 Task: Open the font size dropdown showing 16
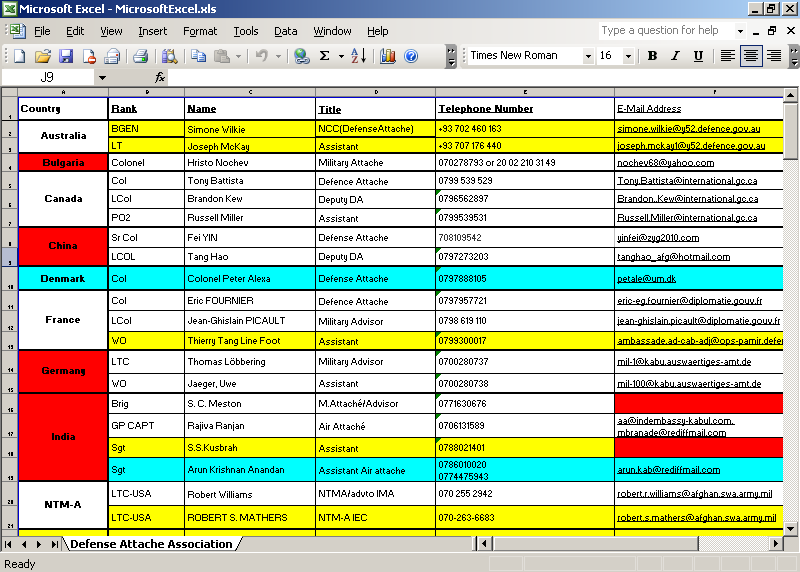(633, 56)
